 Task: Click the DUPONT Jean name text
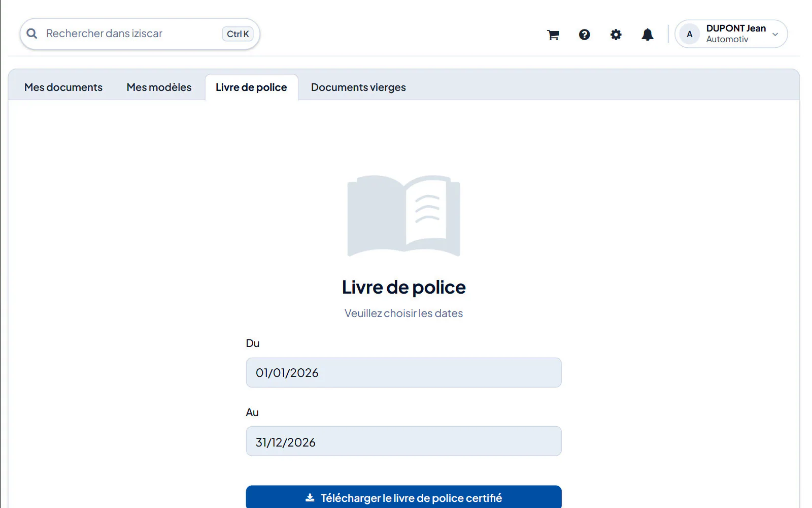[736, 28]
